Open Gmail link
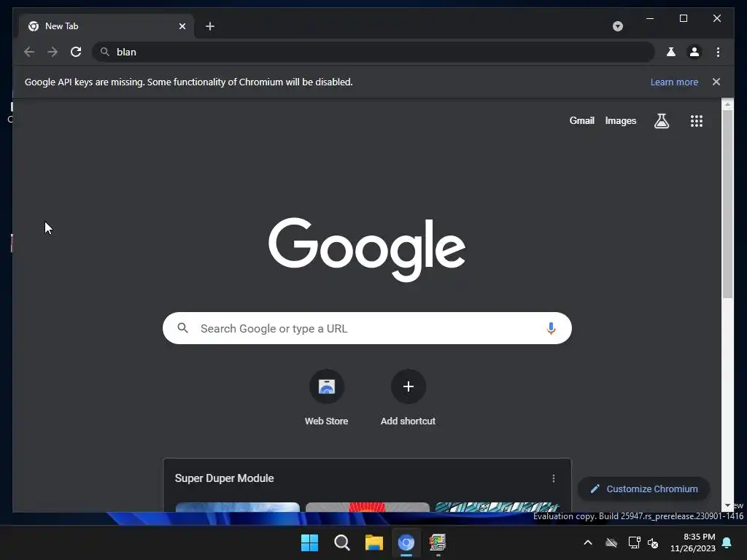The width and height of the screenshot is (747, 560). [x=581, y=120]
